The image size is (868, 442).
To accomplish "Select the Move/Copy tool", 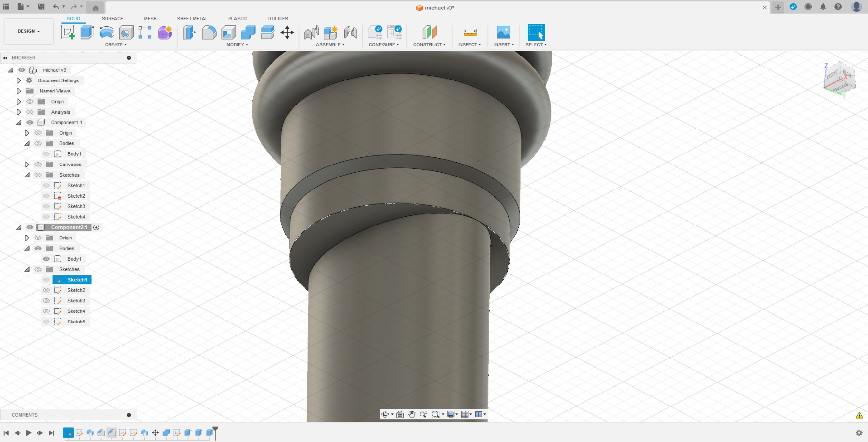I will pyautogui.click(x=287, y=32).
